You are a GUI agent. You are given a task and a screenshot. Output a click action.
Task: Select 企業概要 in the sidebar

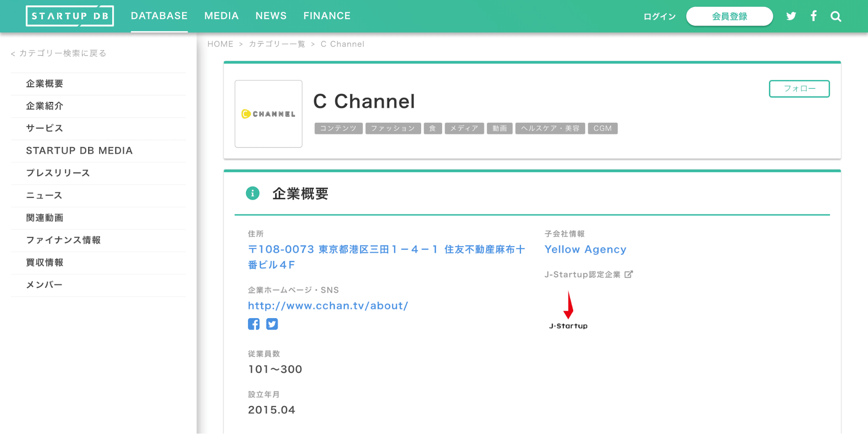pos(98,84)
